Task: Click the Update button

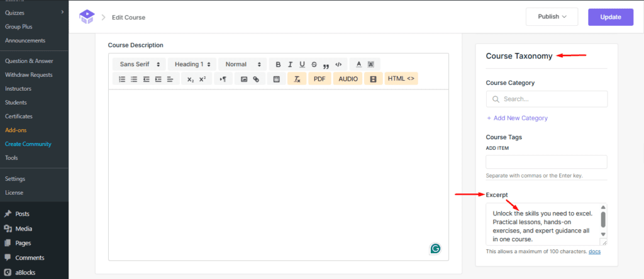Action: tap(610, 17)
